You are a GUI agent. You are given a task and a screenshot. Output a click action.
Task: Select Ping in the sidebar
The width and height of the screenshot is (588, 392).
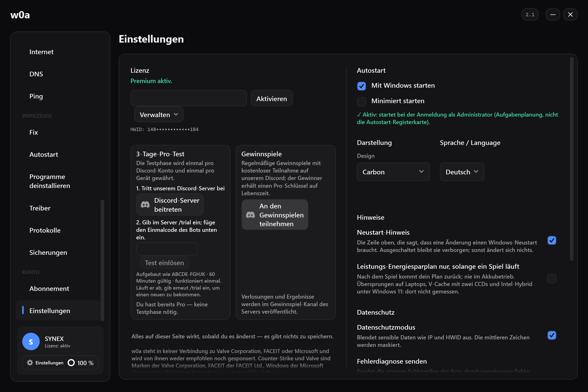pyautogui.click(x=58, y=96)
